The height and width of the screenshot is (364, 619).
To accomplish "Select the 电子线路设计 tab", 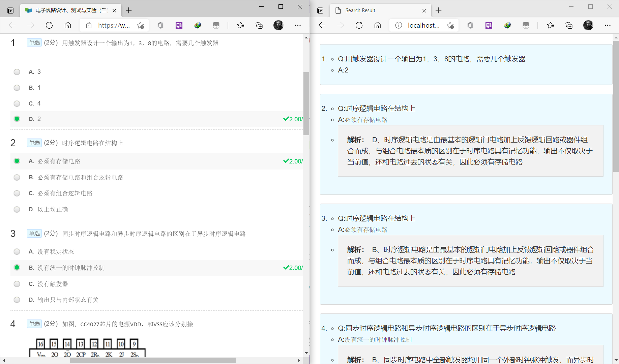I will point(70,10).
